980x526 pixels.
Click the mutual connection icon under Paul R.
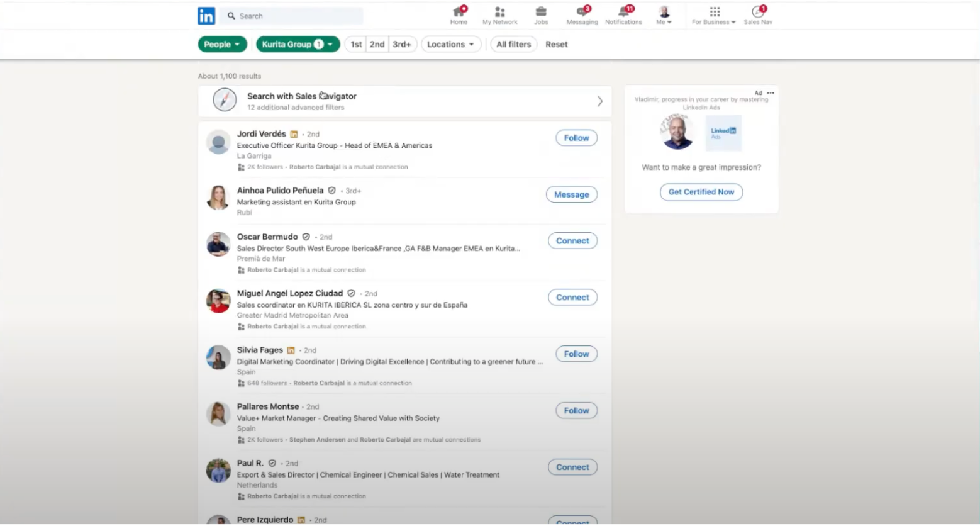tap(241, 496)
